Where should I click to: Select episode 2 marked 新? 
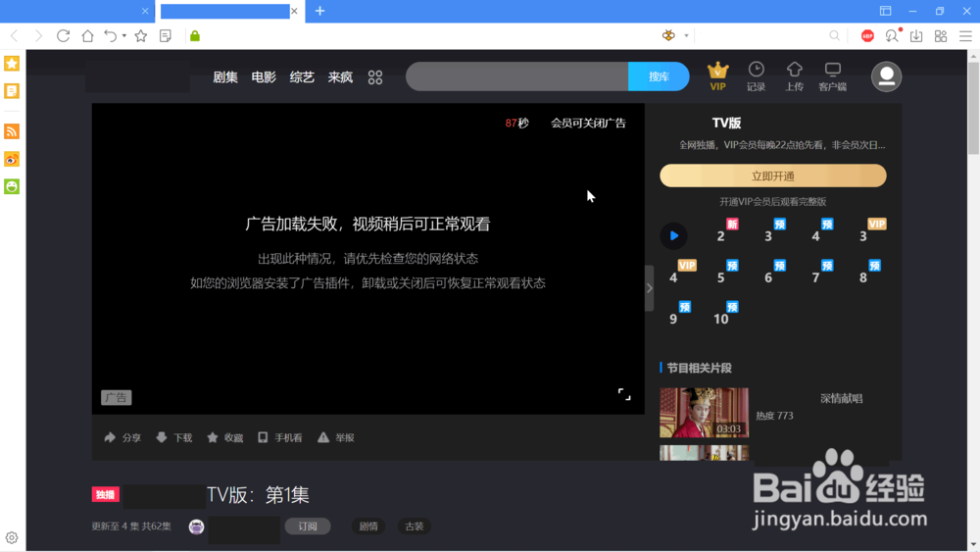click(721, 235)
